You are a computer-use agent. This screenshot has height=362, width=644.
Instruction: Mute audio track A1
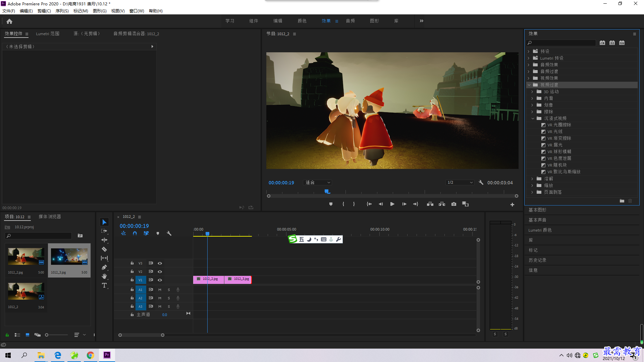tap(160, 290)
